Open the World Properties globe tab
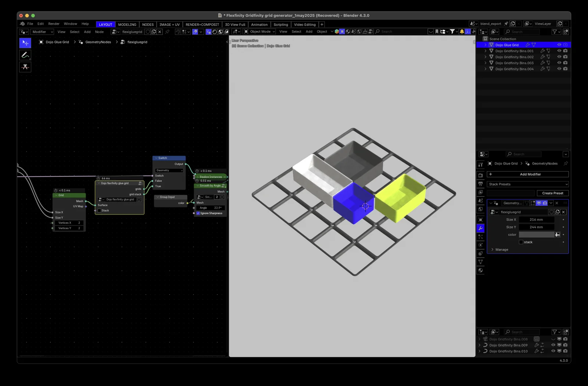The height and width of the screenshot is (386, 588). (480, 209)
